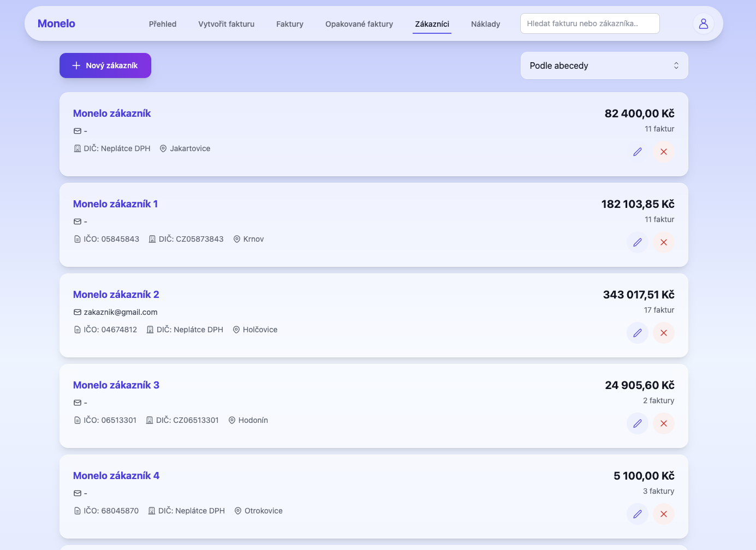Image resolution: width=756 pixels, height=550 pixels.
Task: Go to the Přehled page
Action: pyautogui.click(x=162, y=24)
